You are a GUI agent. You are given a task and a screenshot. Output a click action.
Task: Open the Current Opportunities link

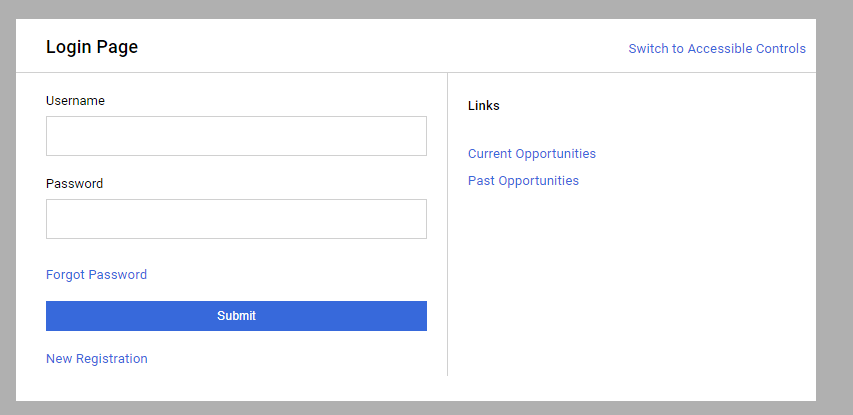click(531, 154)
